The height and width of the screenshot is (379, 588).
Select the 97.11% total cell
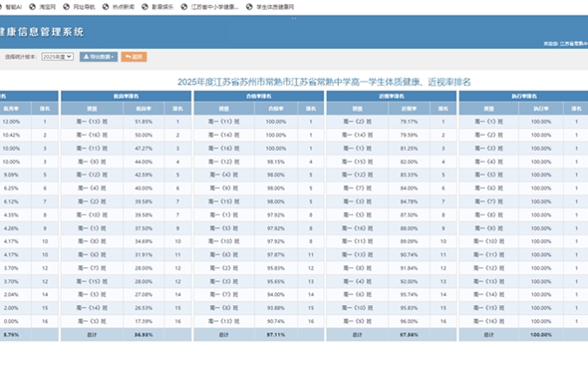[276, 335]
